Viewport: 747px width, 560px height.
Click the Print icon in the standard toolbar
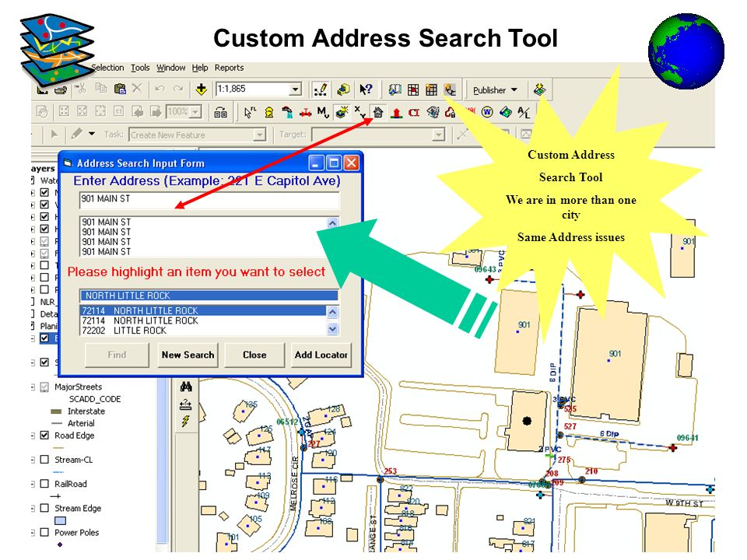tap(61, 89)
